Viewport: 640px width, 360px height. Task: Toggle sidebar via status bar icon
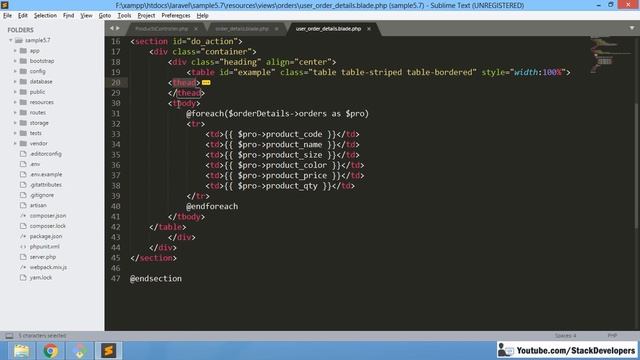point(9,336)
